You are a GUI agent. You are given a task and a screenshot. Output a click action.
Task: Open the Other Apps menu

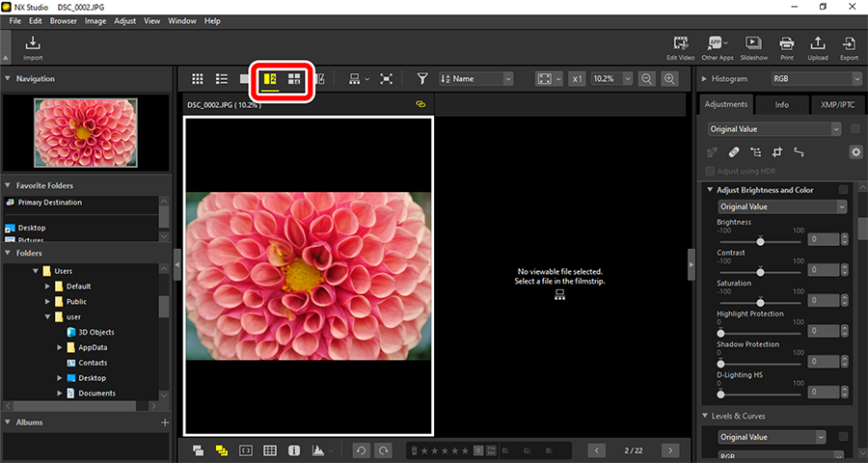click(x=717, y=47)
